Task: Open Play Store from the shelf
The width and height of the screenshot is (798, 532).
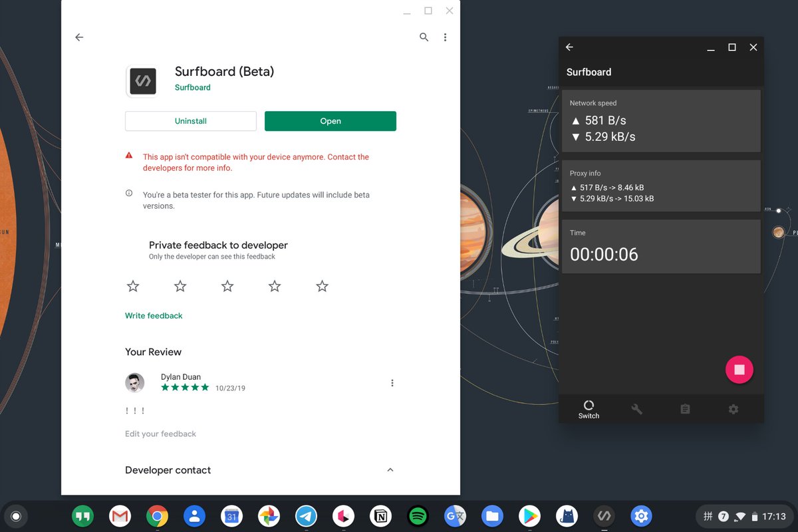Action: [529, 516]
